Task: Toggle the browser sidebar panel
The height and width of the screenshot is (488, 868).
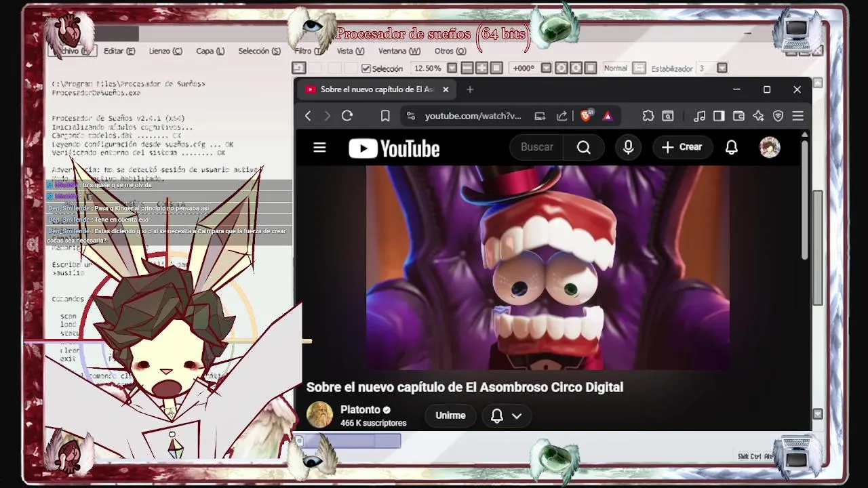Action: tap(719, 116)
